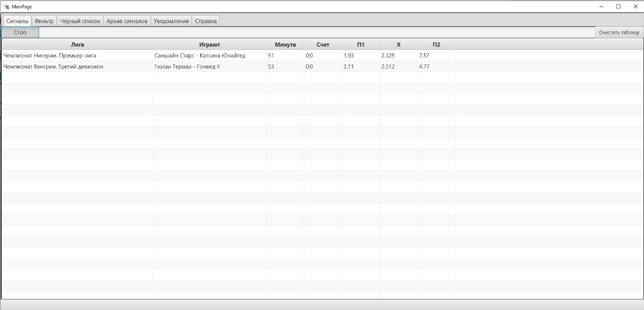Image resolution: width=644 pixels, height=310 pixels.
Task: Open the Черный список tab
Action: (80, 21)
